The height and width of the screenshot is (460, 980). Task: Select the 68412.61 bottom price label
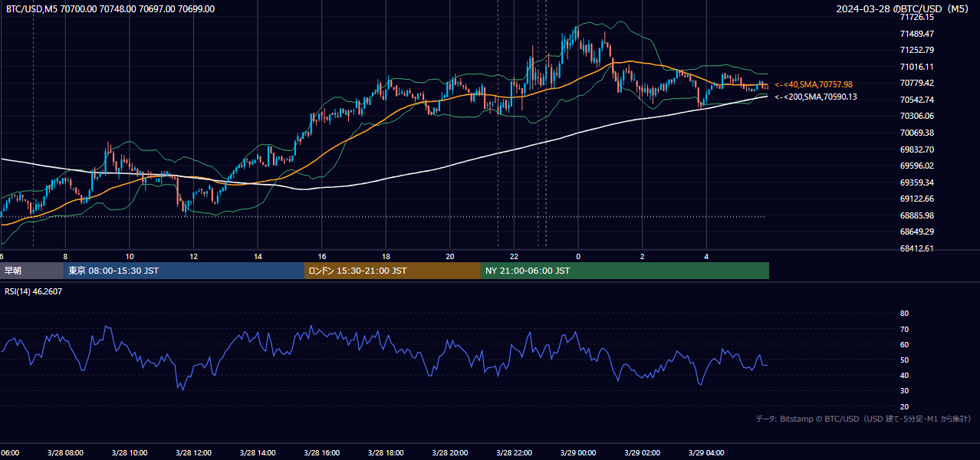coord(916,248)
